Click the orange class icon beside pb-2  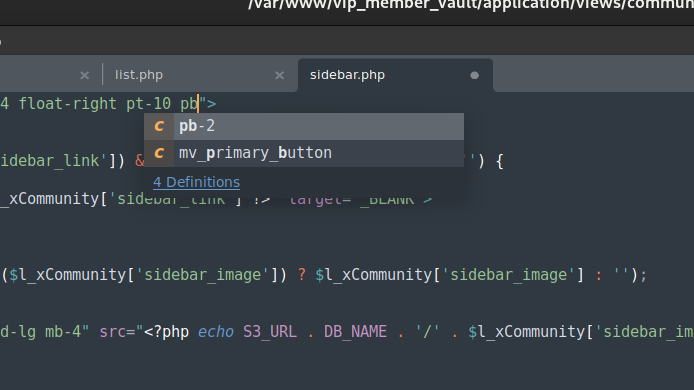(x=159, y=127)
